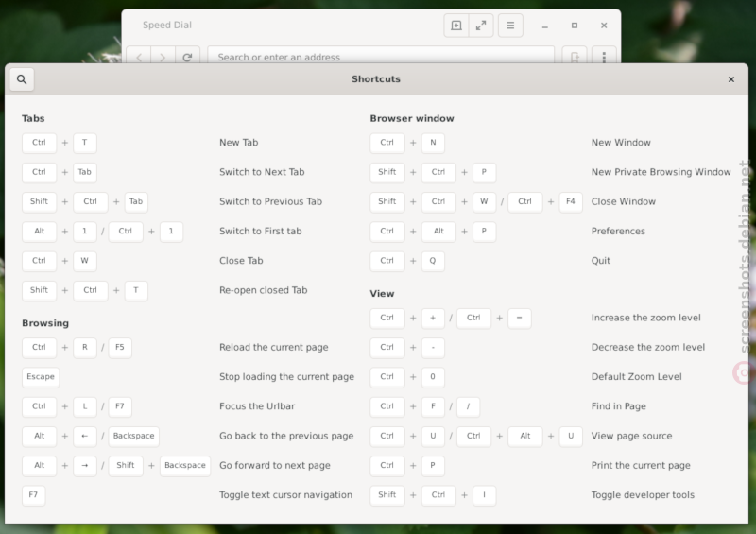Select the 'Preferences' shortcut row label
756x534 pixels.
tap(618, 231)
